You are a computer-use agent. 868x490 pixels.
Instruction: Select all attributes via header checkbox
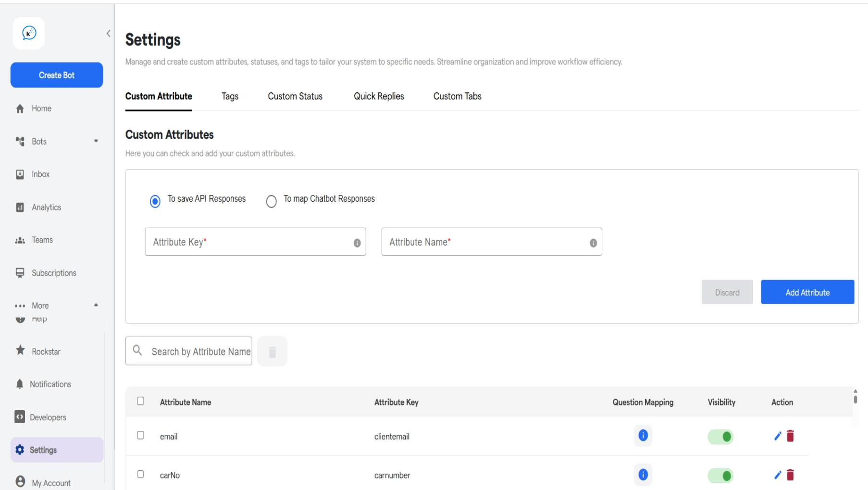[x=141, y=400]
